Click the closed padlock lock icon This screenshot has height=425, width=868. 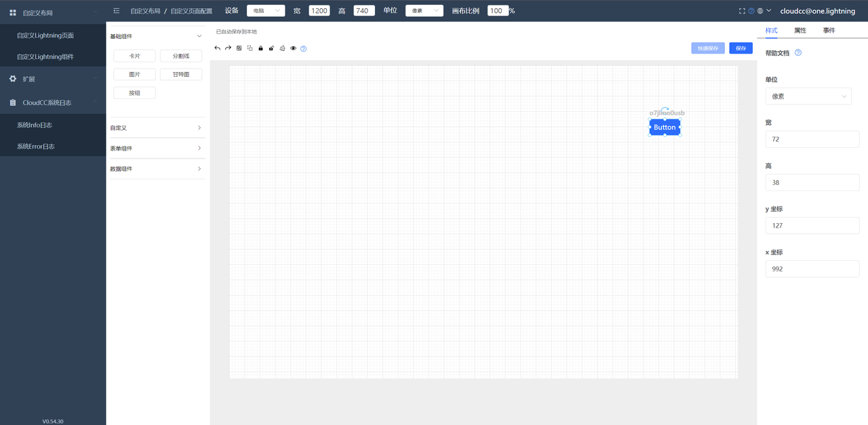click(x=260, y=48)
